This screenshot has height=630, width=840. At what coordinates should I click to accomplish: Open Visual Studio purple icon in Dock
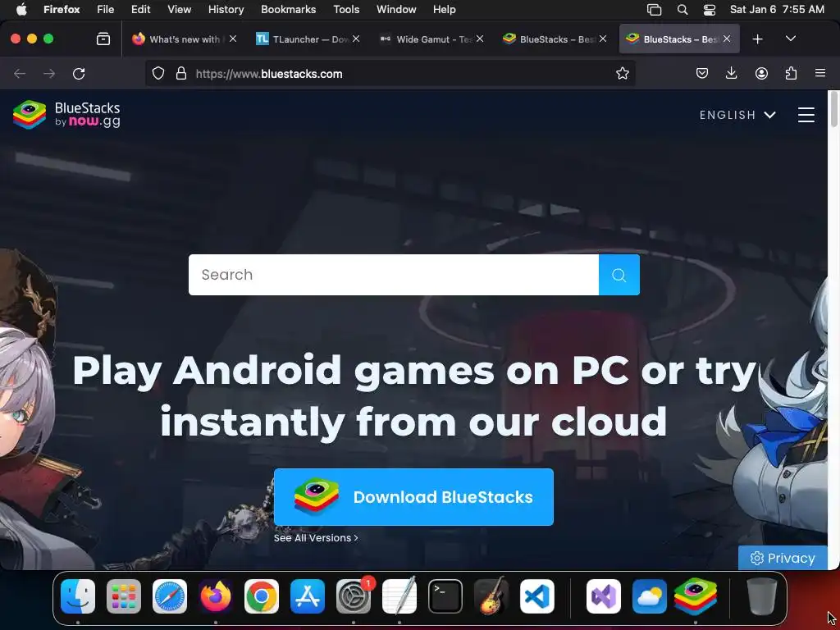[x=604, y=596]
